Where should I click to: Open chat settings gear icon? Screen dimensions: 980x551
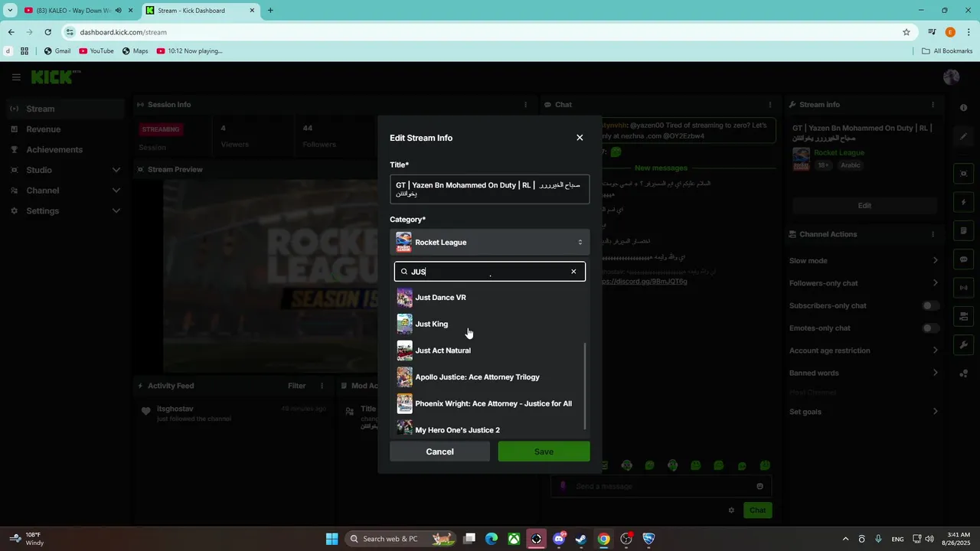(731, 510)
